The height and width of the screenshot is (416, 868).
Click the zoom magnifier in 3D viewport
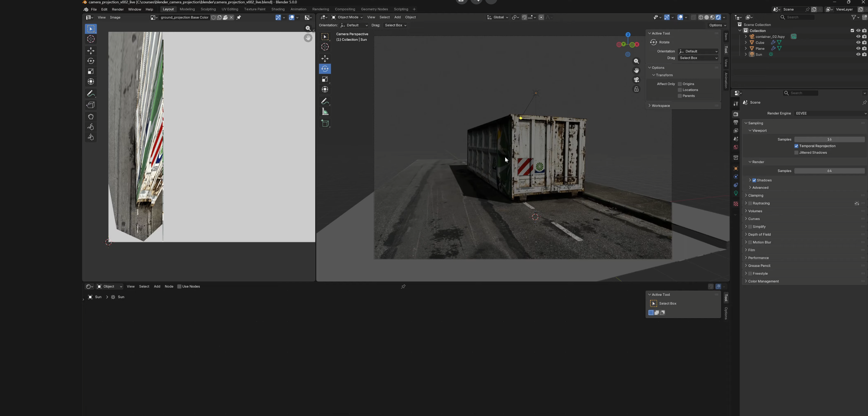[x=636, y=61]
